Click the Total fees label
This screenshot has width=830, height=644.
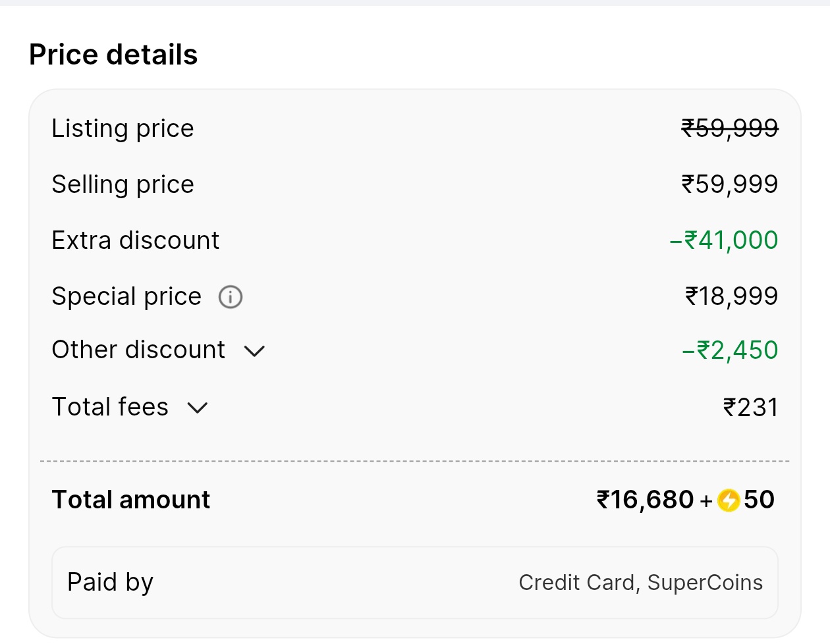(x=110, y=407)
